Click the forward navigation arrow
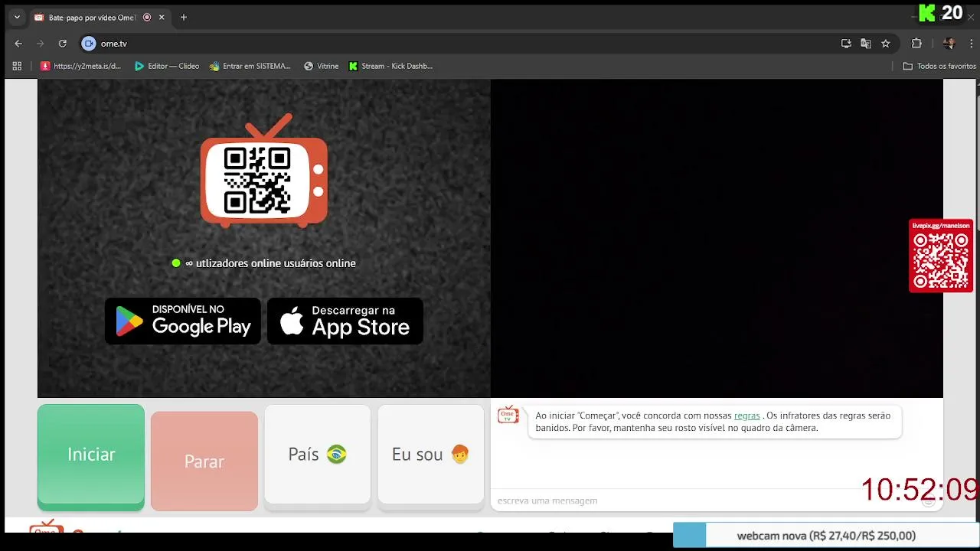Screen dimensions: 980x551 coord(41,44)
